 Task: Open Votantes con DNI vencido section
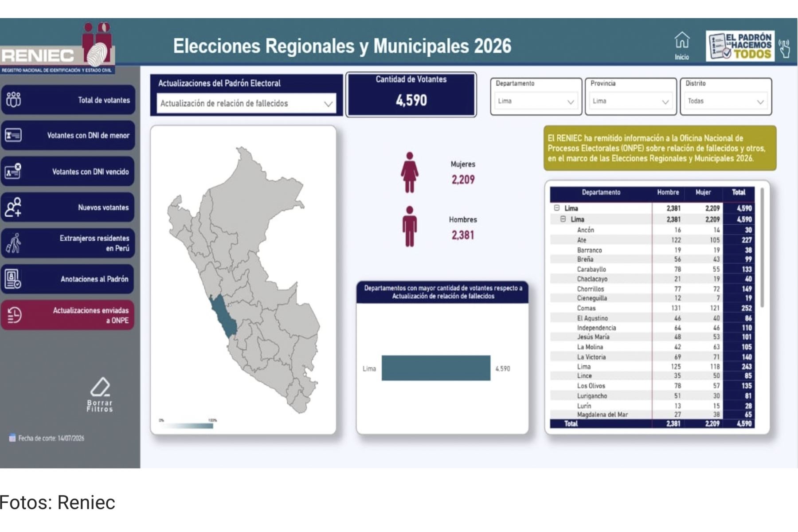[68, 171]
